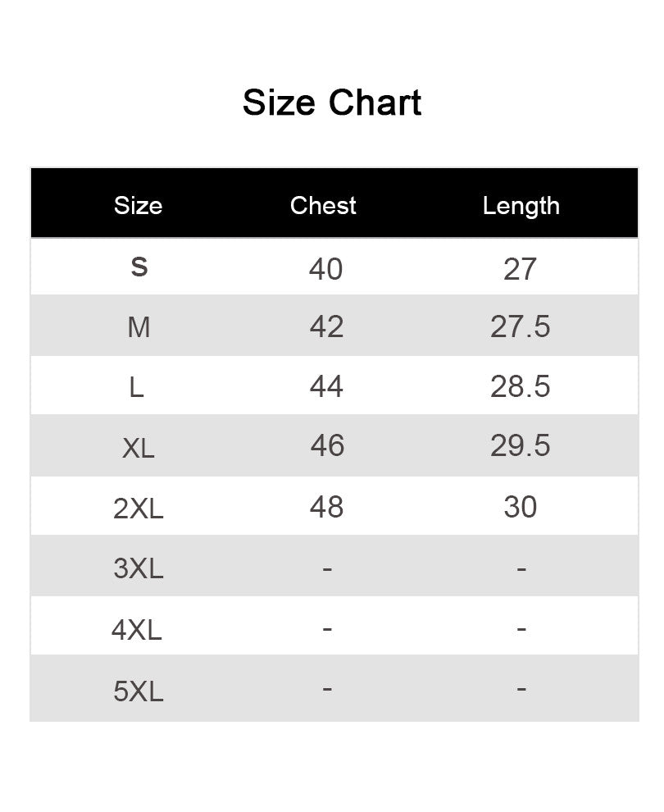Click chest value 40
This screenshot has height=812, width=664.
coord(326,269)
